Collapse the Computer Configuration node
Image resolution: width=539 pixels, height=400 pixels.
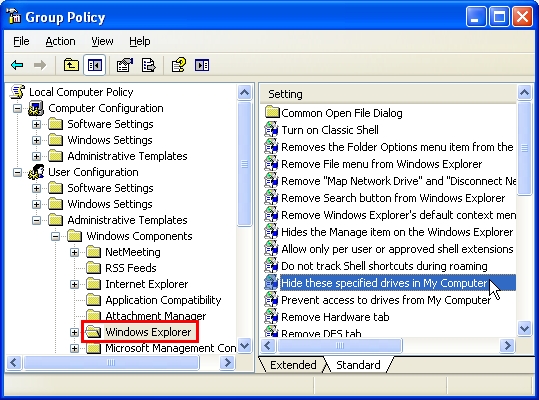18,108
